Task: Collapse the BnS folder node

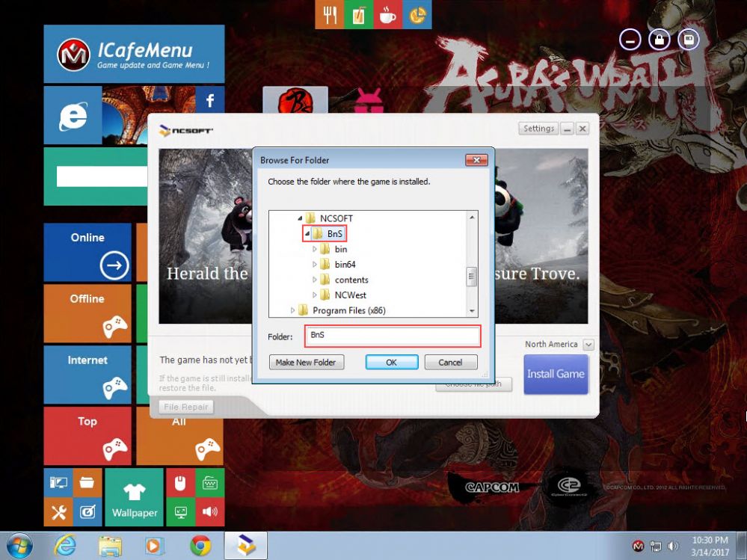Action: click(x=307, y=234)
